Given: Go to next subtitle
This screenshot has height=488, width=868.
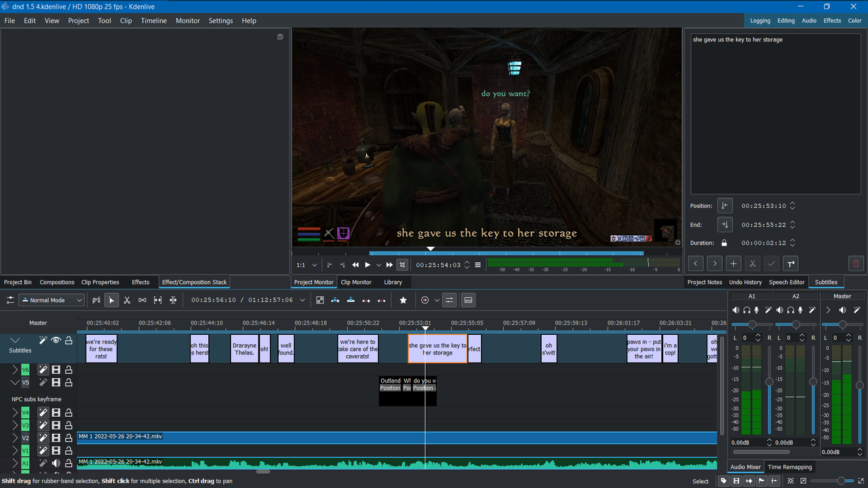Looking at the screenshot, I should tap(715, 264).
